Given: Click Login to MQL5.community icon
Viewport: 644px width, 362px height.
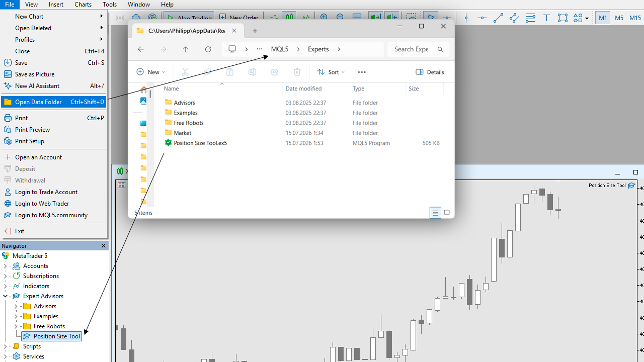Looking at the screenshot, I should point(8,215).
